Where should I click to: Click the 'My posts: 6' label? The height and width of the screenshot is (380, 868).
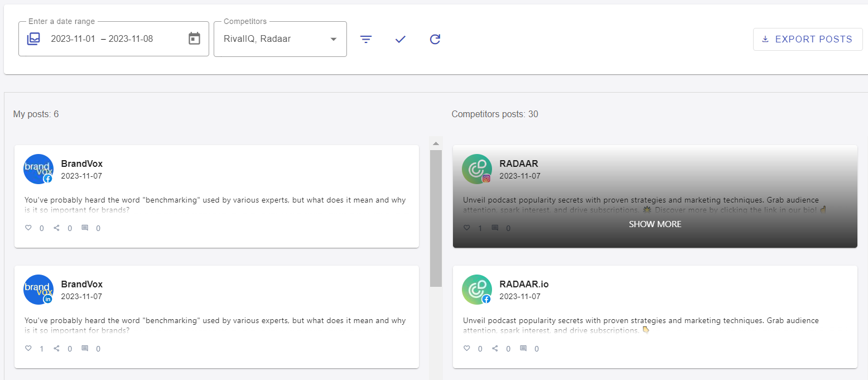[36, 114]
